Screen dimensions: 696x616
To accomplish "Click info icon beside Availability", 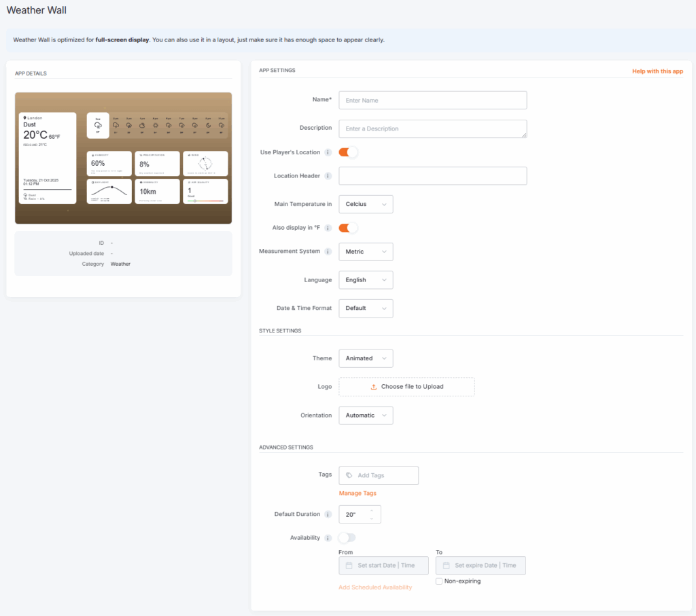I will point(328,538).
